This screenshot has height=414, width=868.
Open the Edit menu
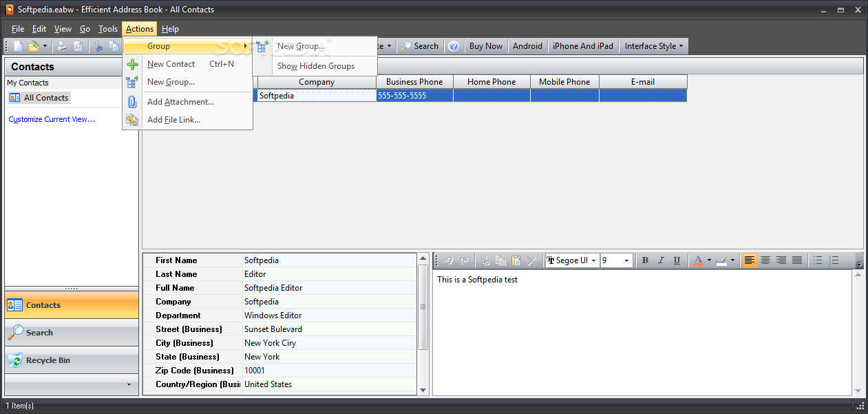point(39,29)
